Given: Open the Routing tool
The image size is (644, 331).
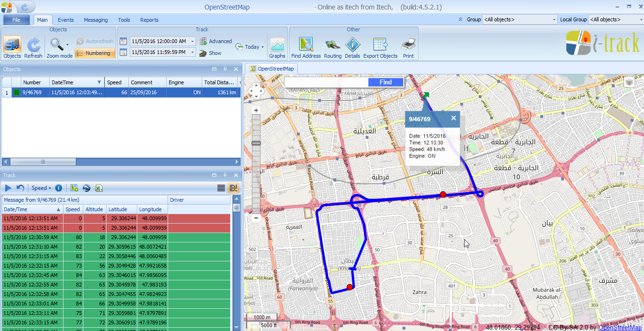Looking at the screenshot, I should (332, 47).
